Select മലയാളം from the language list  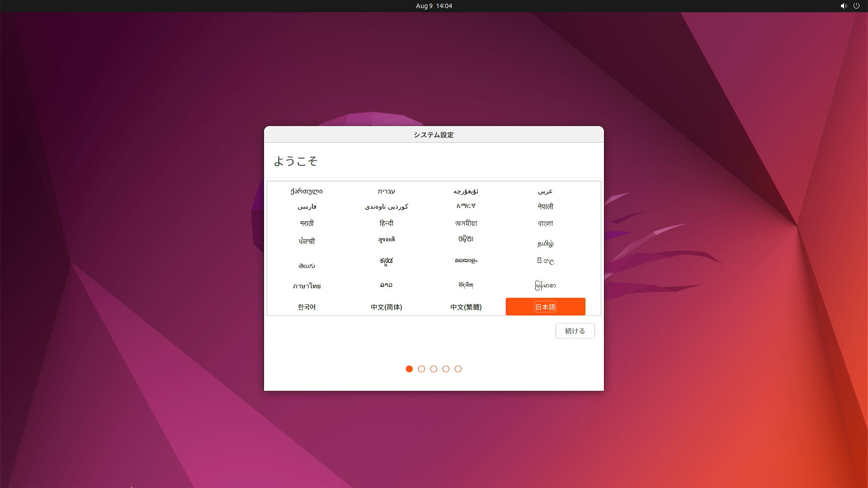466,260
